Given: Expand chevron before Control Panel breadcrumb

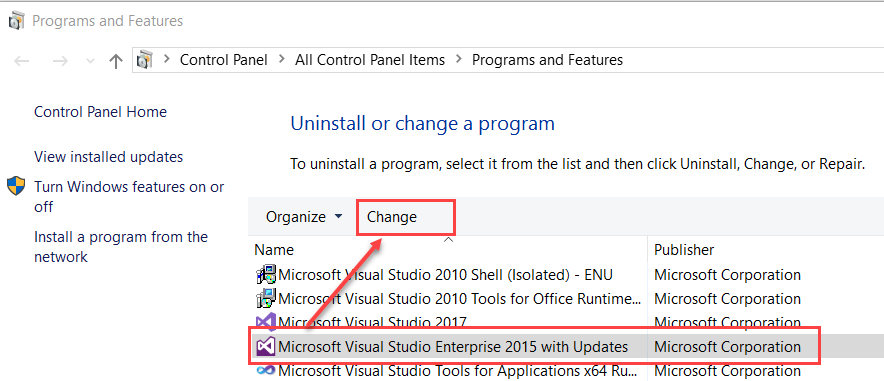Looking at the screenshot, I should [166, 60].
